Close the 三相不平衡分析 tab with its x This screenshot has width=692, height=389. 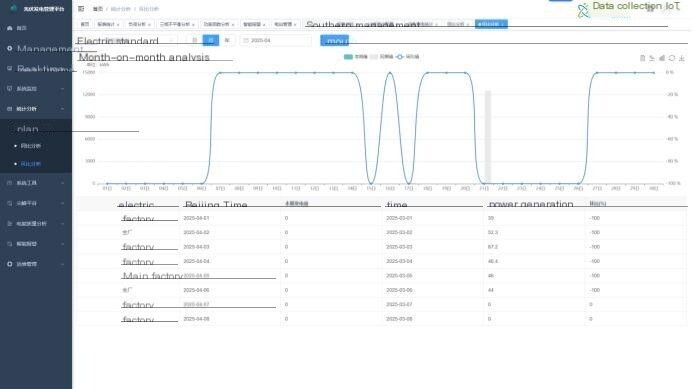[193, 24]
